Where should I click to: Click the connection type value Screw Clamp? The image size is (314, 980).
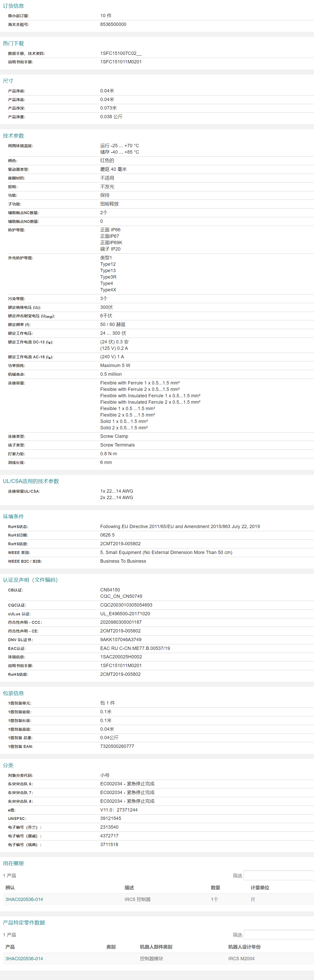coord(114,436)
